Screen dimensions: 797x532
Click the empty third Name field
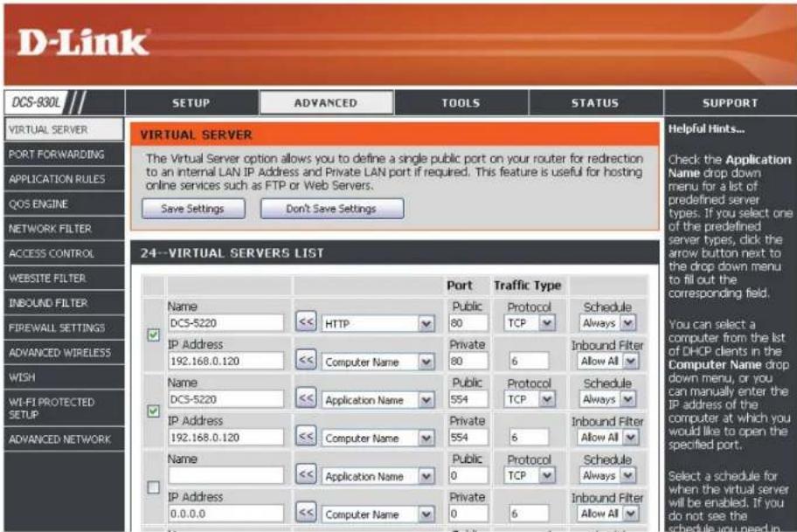(x=225, y=475)
